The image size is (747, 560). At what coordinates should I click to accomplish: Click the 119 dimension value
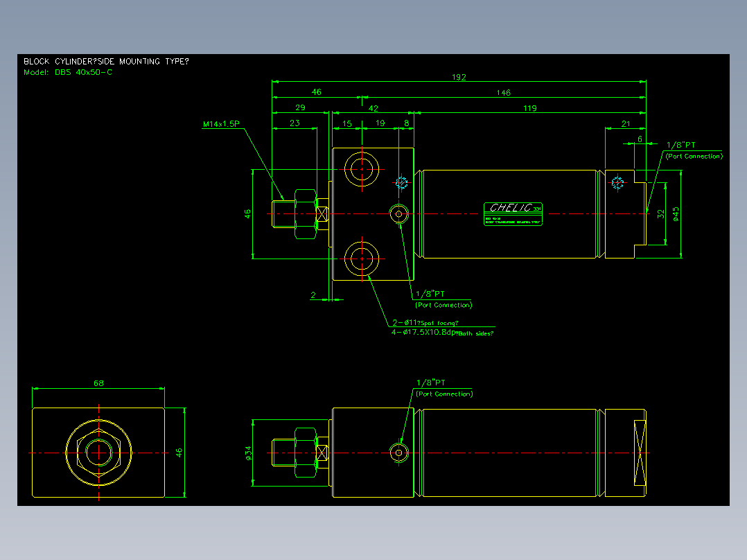529,108
